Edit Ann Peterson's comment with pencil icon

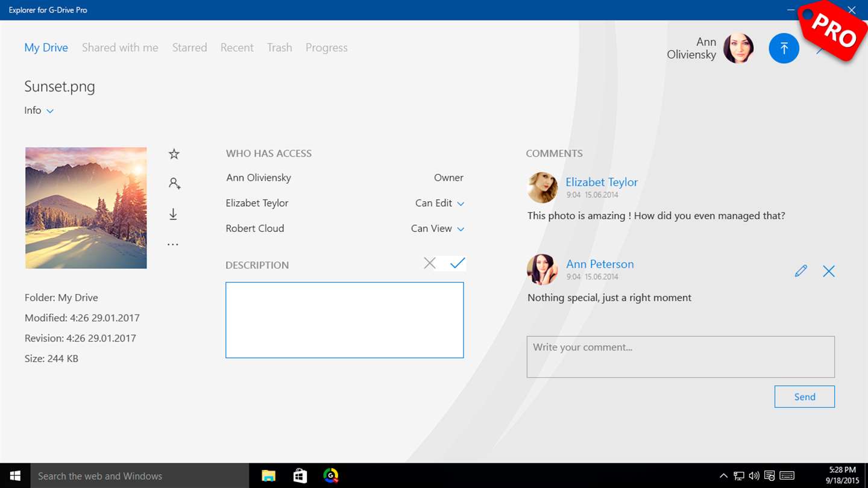click(x=800, y=271)
